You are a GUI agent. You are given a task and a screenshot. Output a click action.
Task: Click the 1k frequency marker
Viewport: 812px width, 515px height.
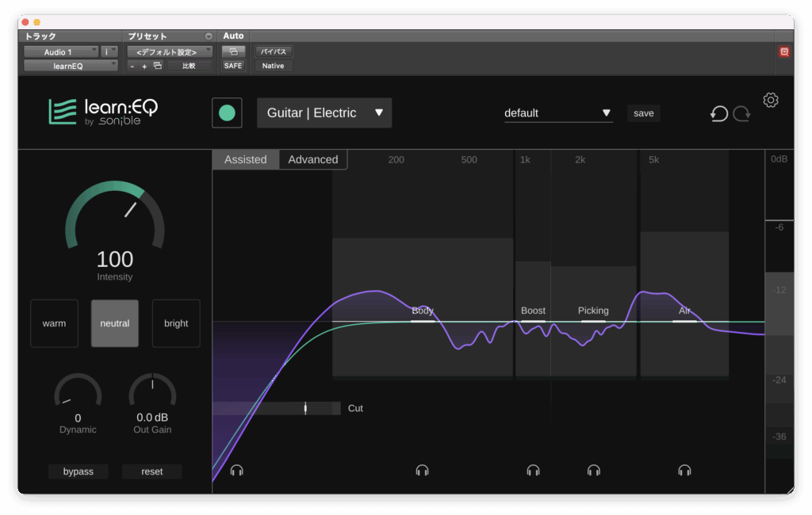point(525,160)
